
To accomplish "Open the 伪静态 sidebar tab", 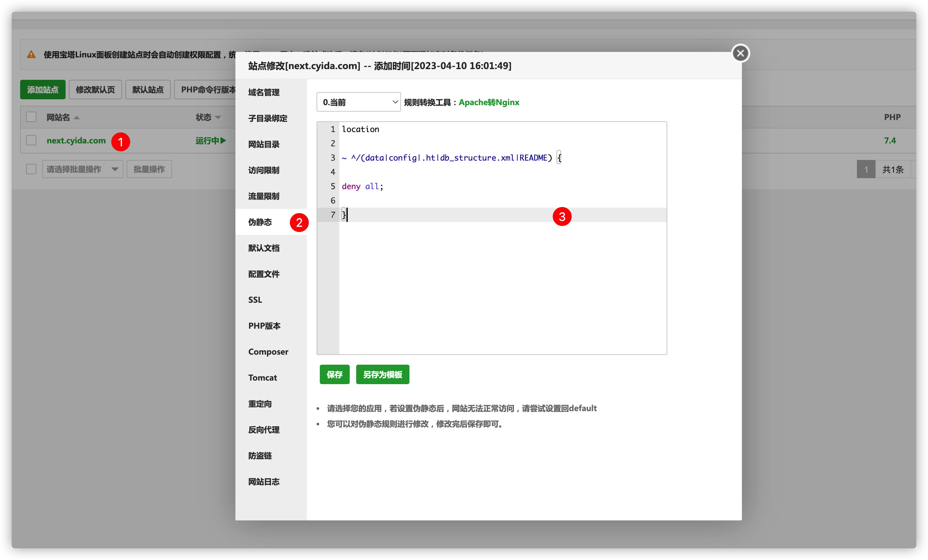I will point(260,222).
